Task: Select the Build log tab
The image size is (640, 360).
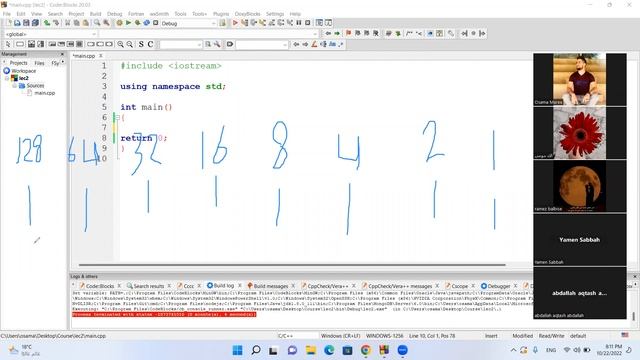Action: pos(221,286)
